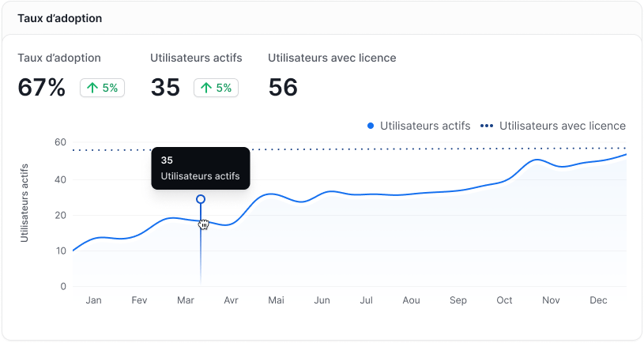
Task: Click the Dec label on the x-axis
Action: 597,301
